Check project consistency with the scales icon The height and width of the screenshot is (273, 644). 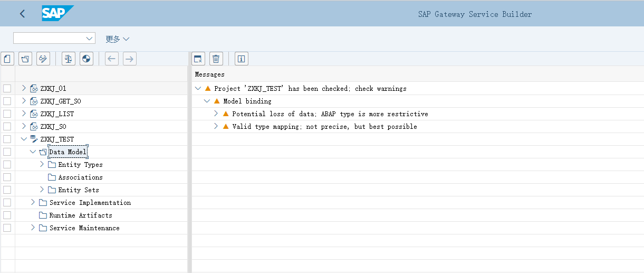(x=69, y=59)
